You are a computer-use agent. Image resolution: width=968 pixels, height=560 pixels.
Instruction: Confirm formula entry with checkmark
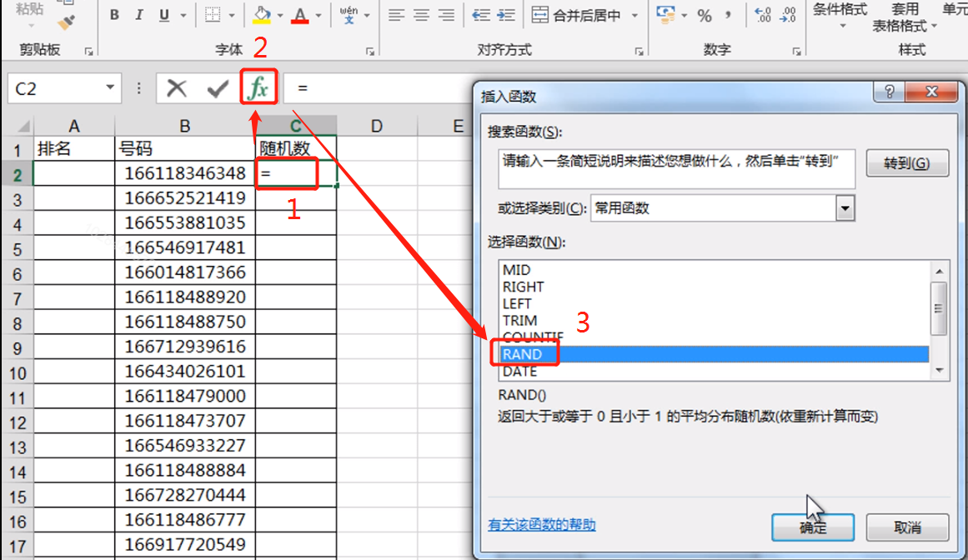(x=218, y=89)
